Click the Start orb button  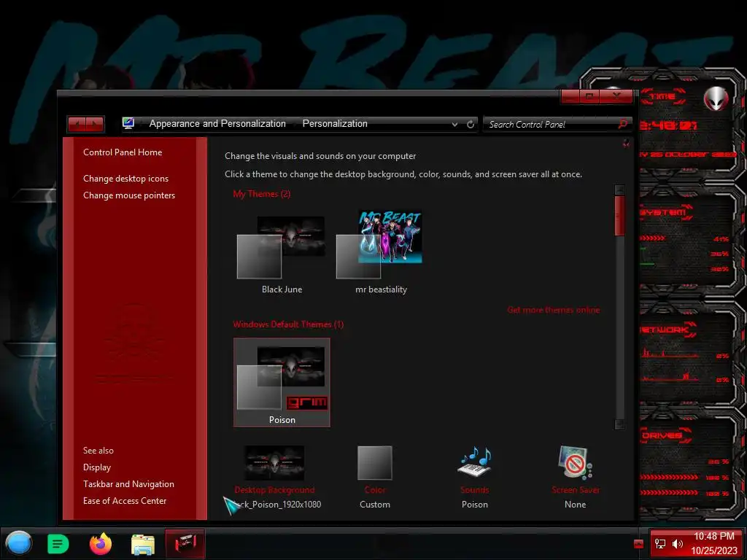[x=18, y=543]
